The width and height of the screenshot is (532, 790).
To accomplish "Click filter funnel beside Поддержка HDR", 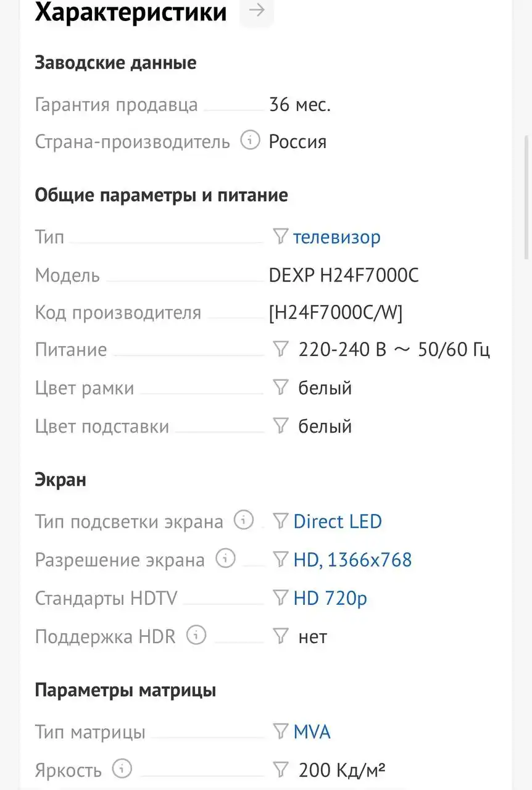I will tap(280, 636).
